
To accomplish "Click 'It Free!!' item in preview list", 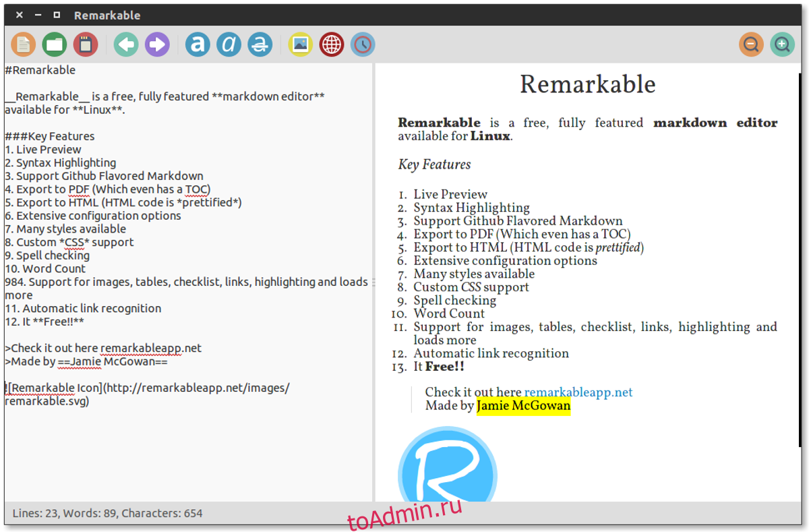I will coord(439,367).
